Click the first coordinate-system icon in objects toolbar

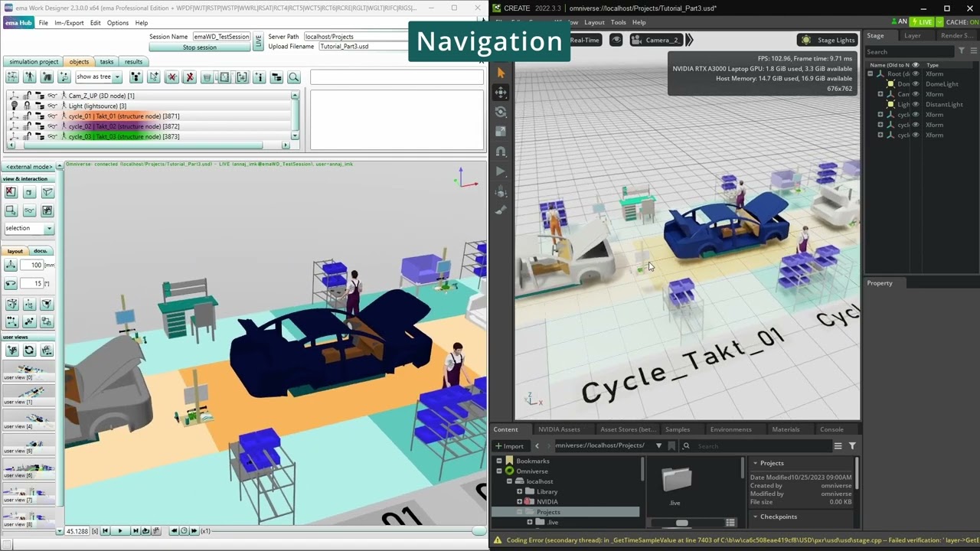[x=12, y=77]
